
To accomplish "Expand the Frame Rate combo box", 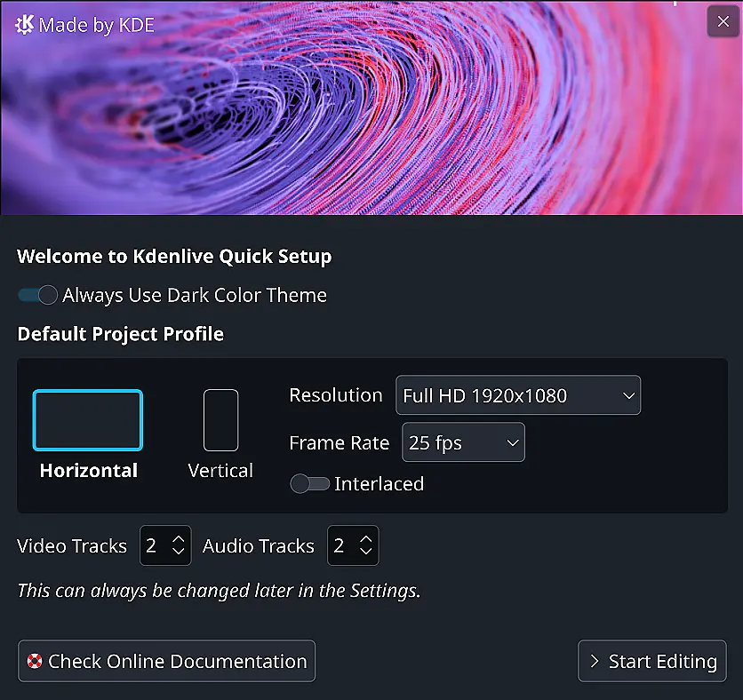I will pyautogui.click(x=463, y=442).
